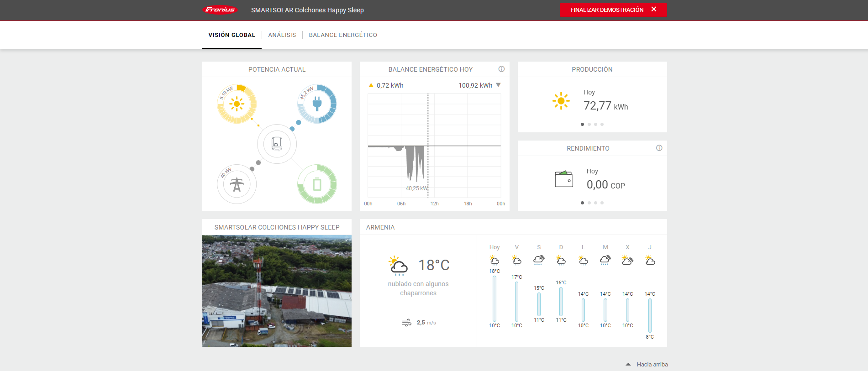Click the inverter icon in the center
Image resolution: width=868 pixels, height=371 pixels.
[x=277, y=144]
